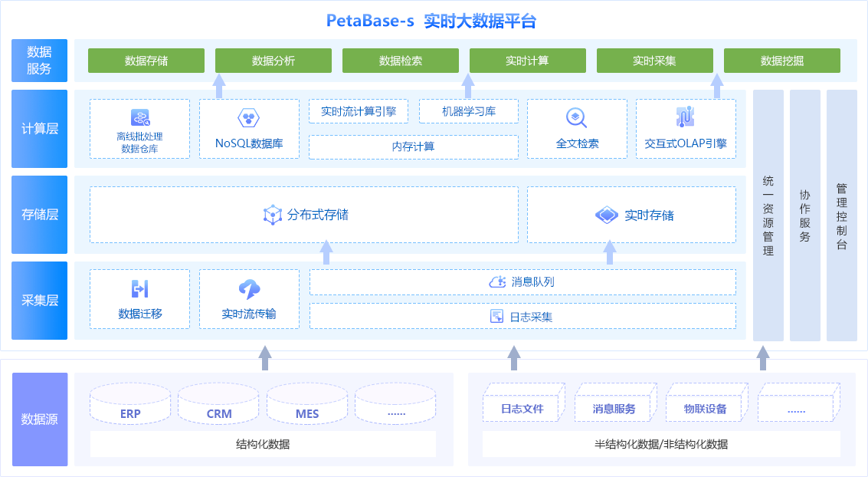Click the 实时流传输 label
Screen dimensions: 868x477
click(249, 314)
